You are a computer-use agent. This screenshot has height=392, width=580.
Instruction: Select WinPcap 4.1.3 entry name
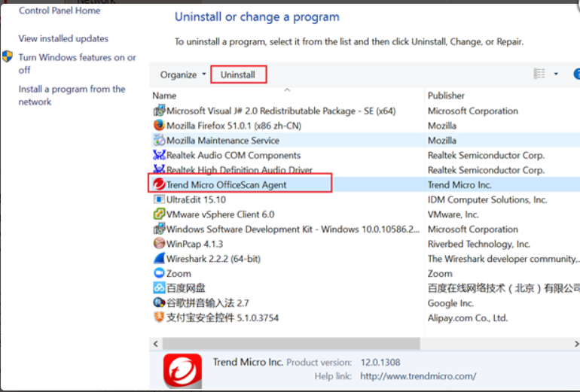tap(194, 244)
